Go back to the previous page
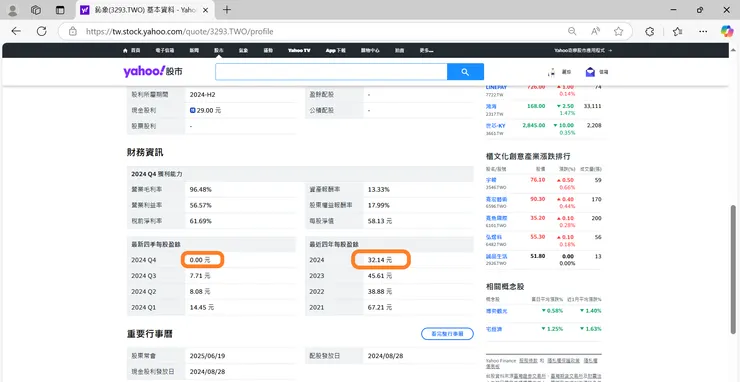740x382 pixels. click(16, 31)
